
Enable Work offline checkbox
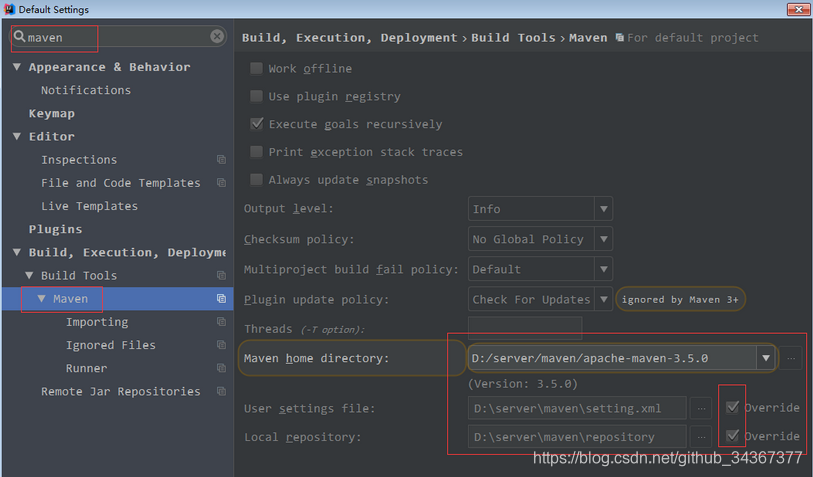[256, 68]
